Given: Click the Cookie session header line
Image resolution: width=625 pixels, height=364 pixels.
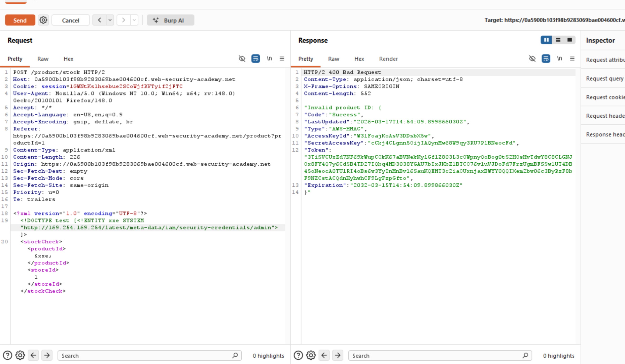Looking at the screenshot, I should (x=98, y=86).
